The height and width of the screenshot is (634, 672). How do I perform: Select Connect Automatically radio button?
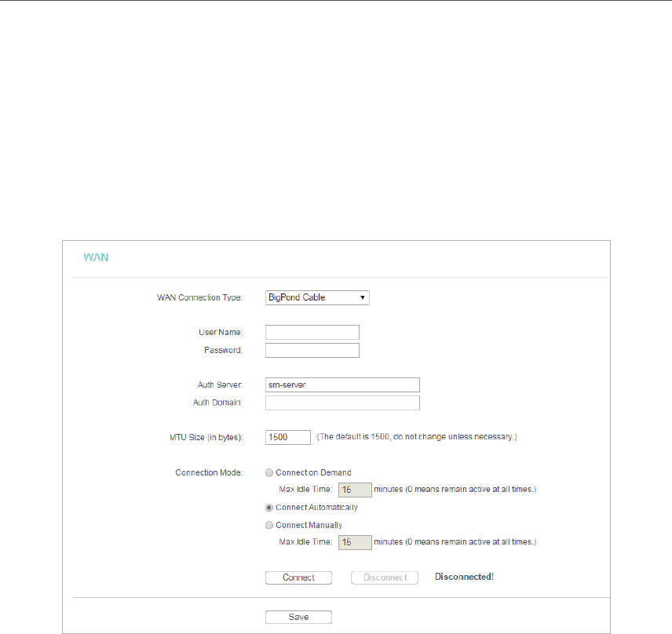click(269, 508)
